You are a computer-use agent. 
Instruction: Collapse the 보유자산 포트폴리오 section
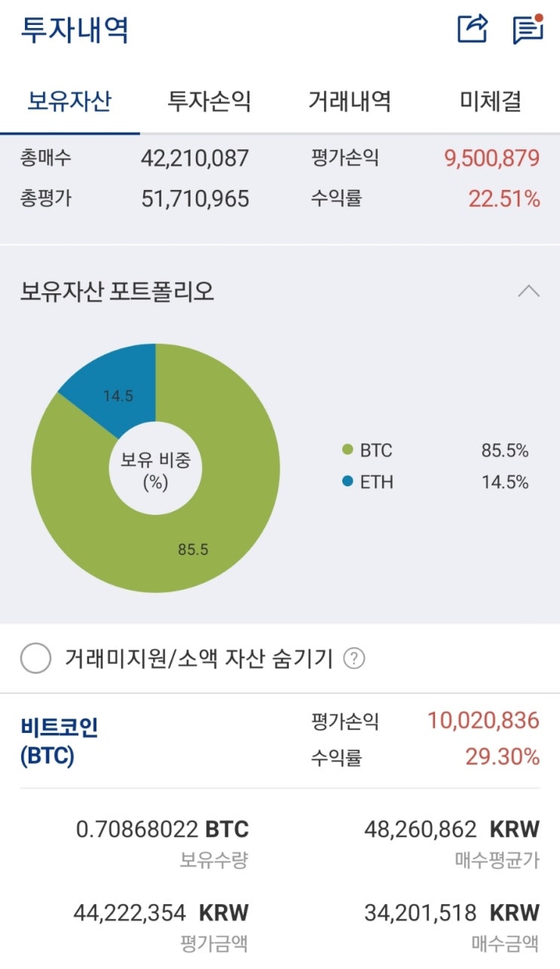(528, 291)
